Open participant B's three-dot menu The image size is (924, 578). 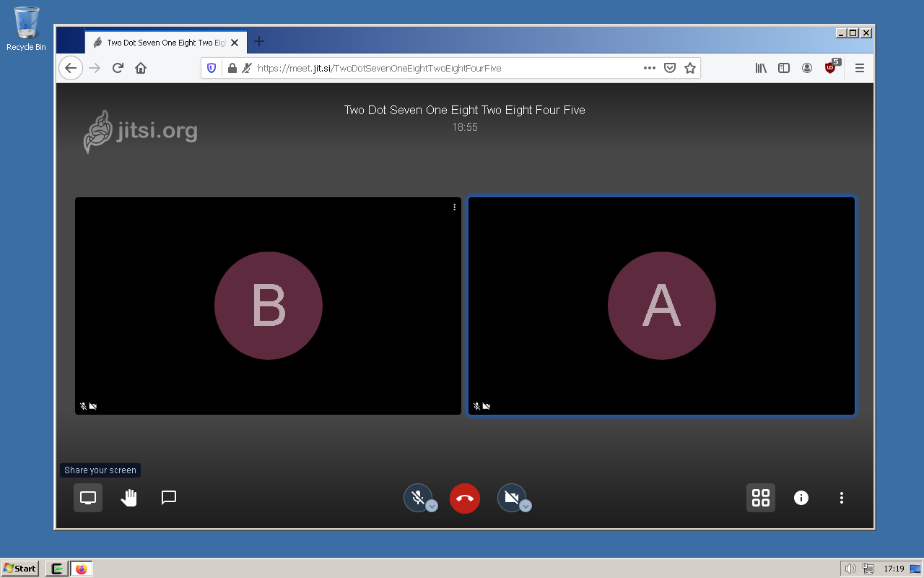[454, 207]
